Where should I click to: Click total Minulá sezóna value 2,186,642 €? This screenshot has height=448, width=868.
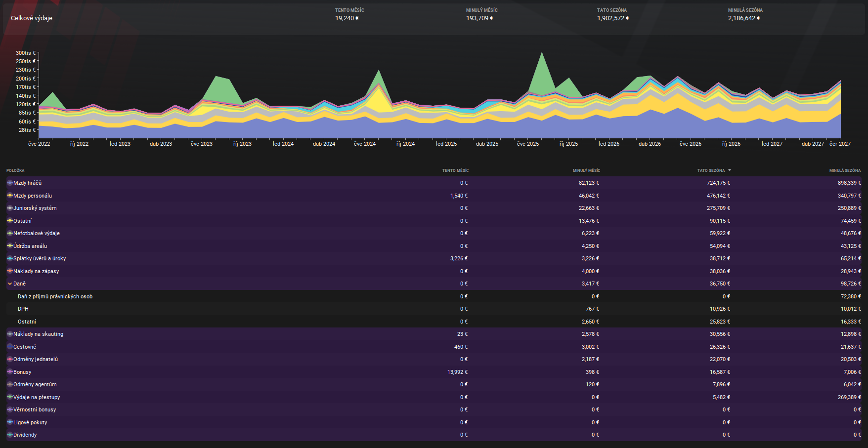(x=744, y=18)
